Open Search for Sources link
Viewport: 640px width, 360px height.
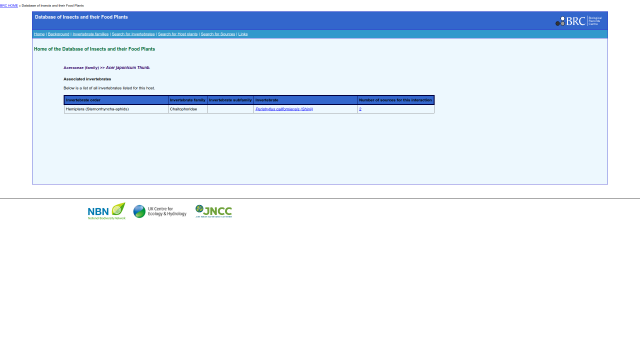click(218, 34)
